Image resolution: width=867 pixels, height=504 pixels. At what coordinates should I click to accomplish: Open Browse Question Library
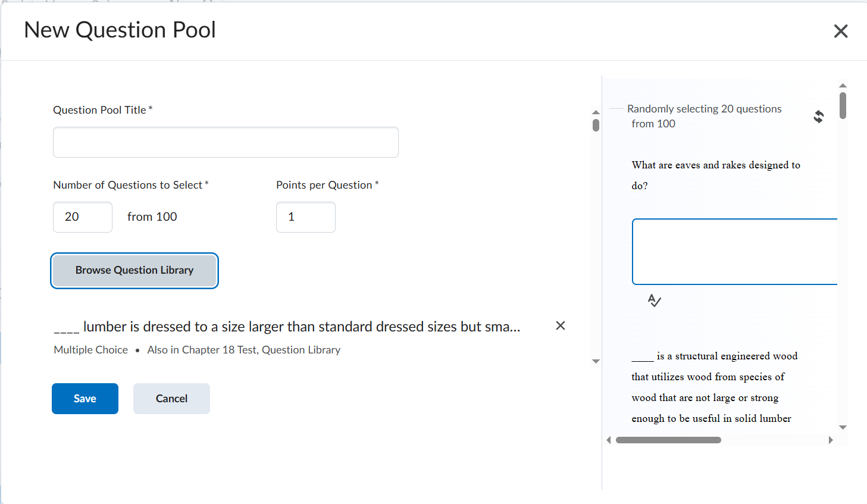click(134, 271)
